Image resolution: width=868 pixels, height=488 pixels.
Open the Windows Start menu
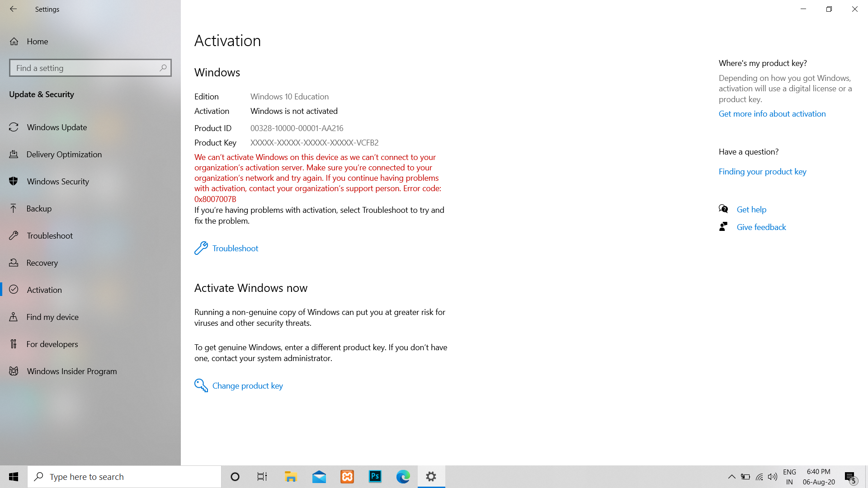click(14, 477)
